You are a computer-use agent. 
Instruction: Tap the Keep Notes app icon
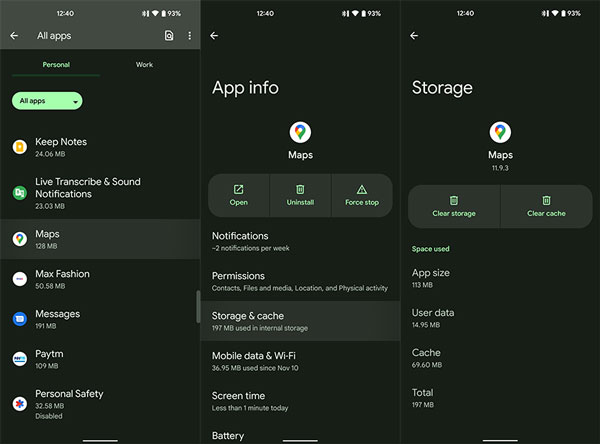coord(20,147)
